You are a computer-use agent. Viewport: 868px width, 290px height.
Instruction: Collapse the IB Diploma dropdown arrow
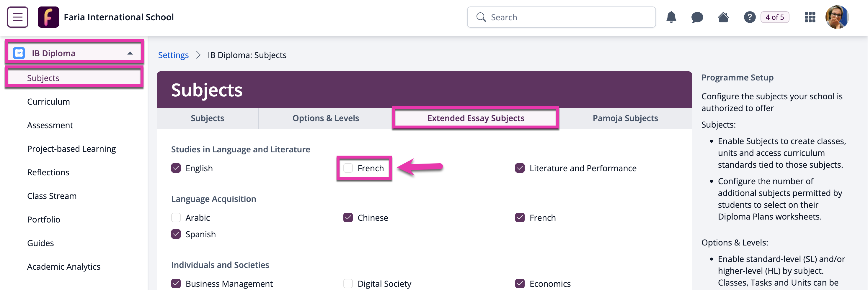coord(130,53)
